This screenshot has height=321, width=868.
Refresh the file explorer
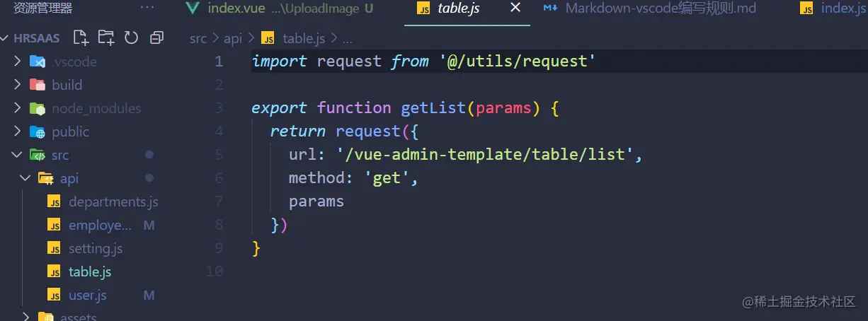coord(131,37)
